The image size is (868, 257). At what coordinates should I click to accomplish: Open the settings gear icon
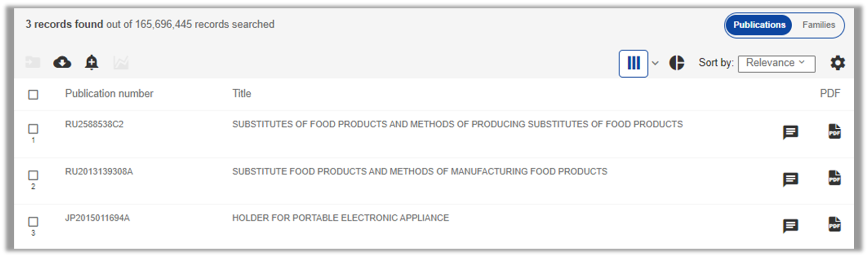tap(838, 63)
